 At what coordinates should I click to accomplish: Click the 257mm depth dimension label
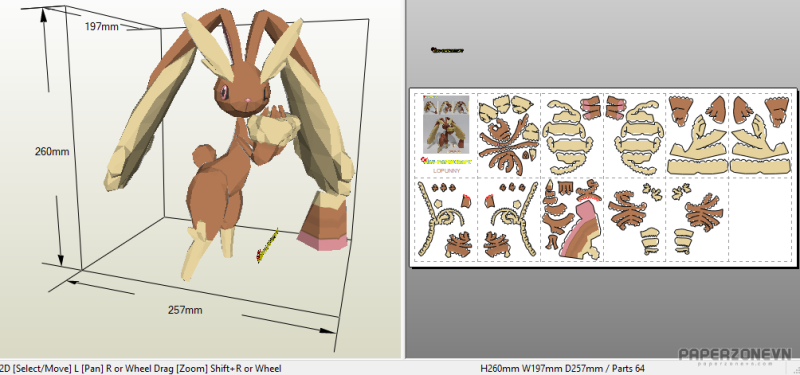click(x=185, y=310)
